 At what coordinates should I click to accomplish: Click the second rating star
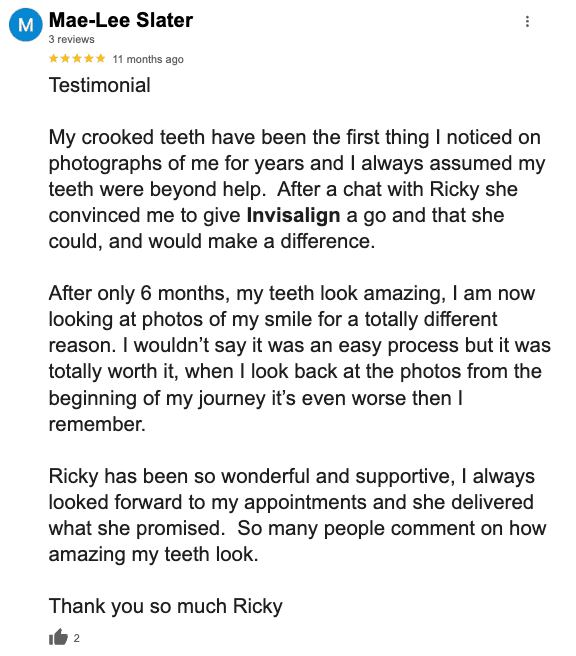pyautogui.click(x=65, y=59)
